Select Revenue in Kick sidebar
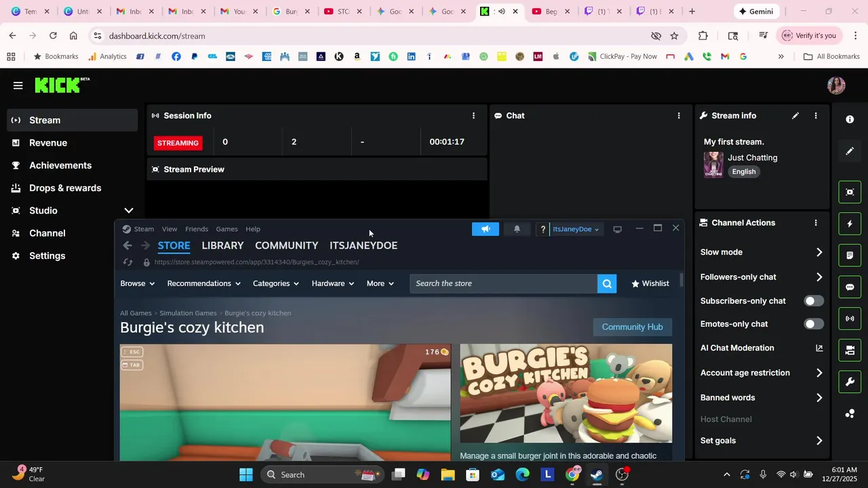 (48, 143)
